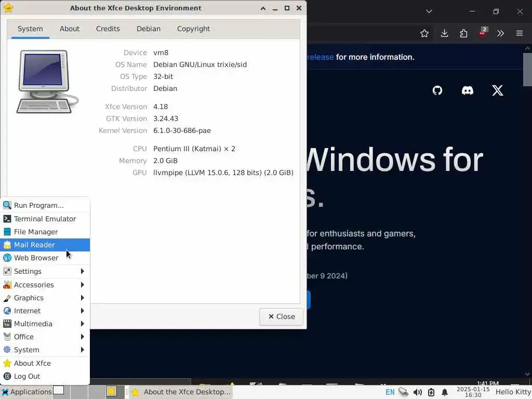
Task: Bookmark this page with star icon in browser
Action: click(424, 33)
